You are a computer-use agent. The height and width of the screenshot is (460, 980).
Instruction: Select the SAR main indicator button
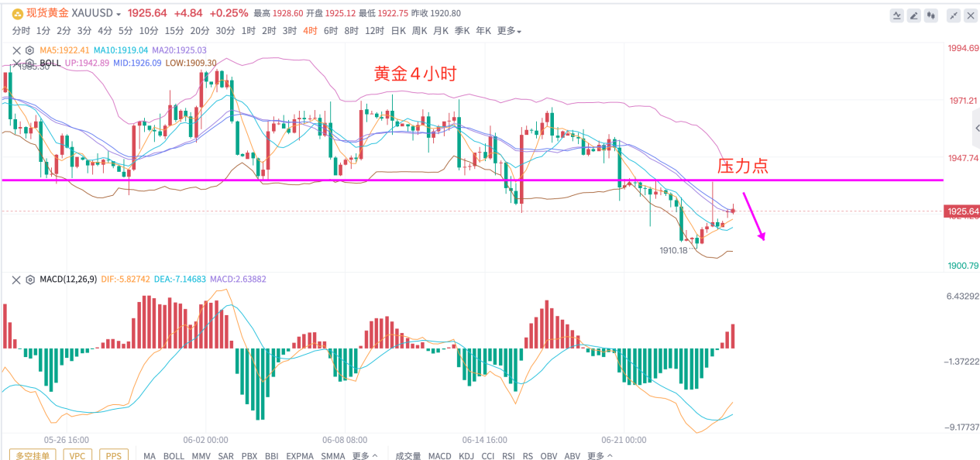tap(226, 455)
